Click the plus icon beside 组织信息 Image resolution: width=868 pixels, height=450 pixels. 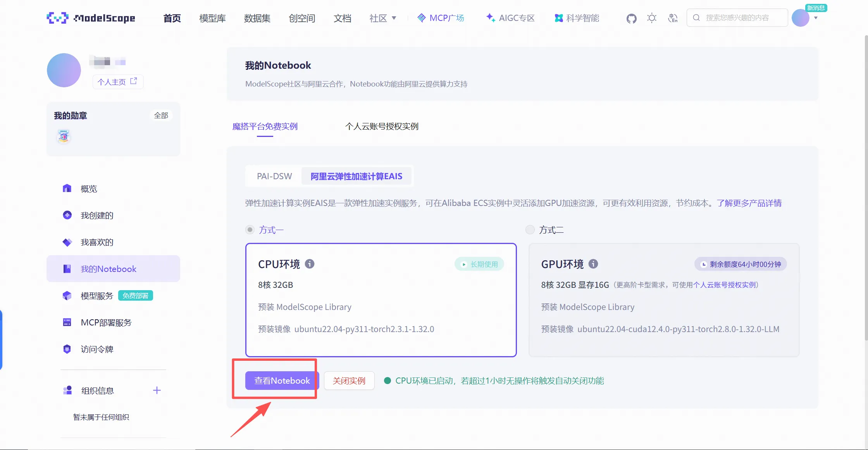pyautogui.click(x=157, y=390)
